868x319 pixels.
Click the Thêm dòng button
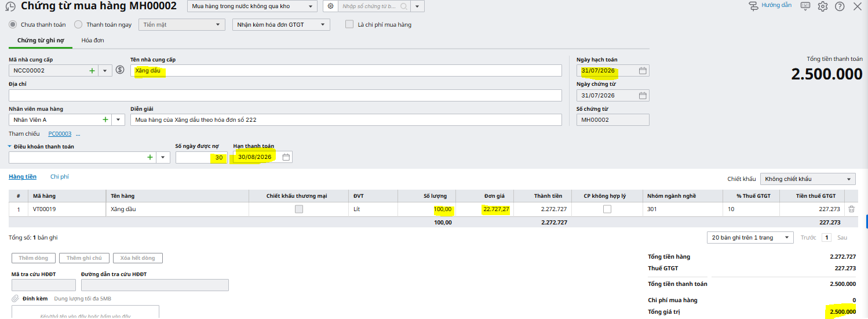pos(34,258)
